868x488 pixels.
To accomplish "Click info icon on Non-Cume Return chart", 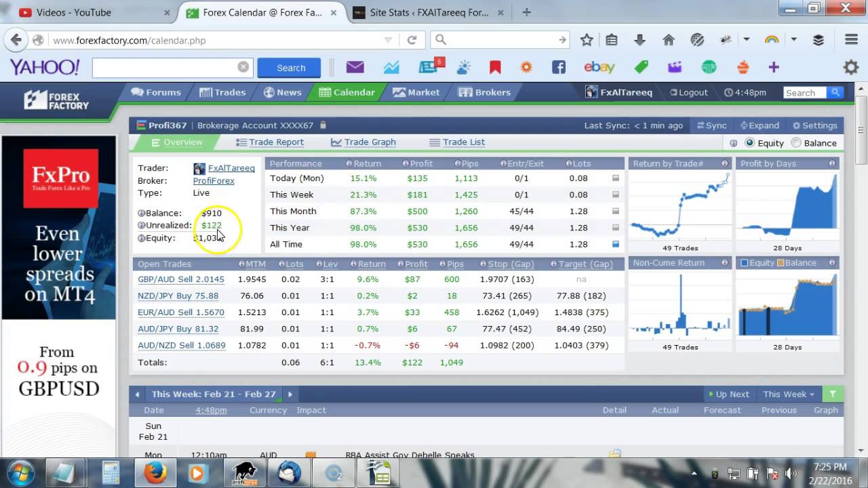I will [724, 262].
